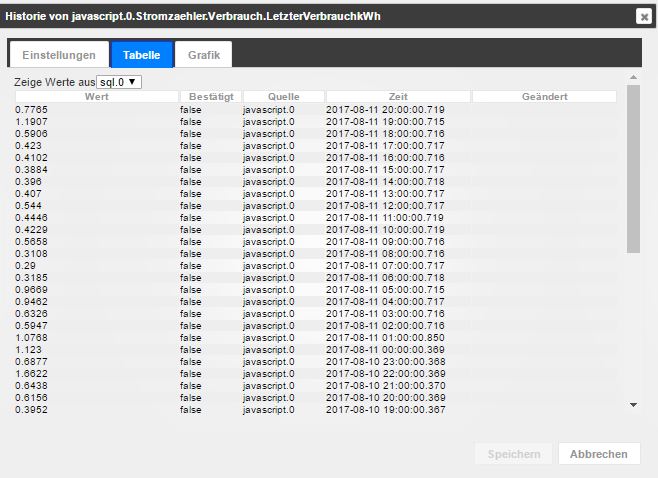Click timestamp 2017-08-10 19:00:00.367
Screen dimensions: 658x478
pyautogui.click(x=386, y=410)
